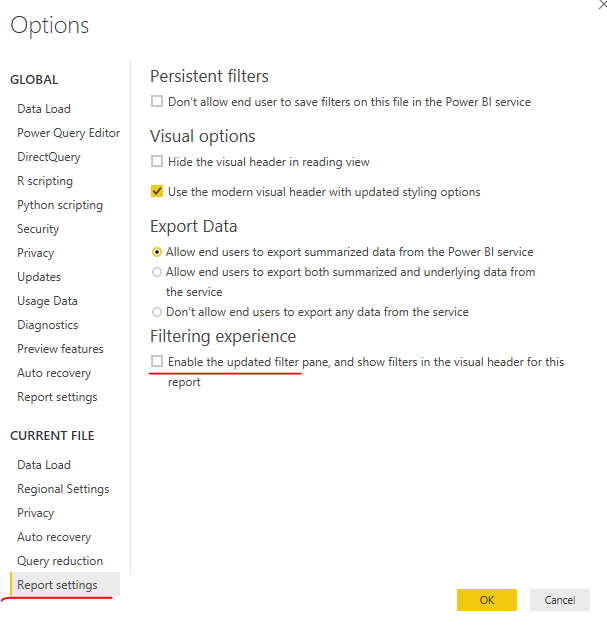Open Global Privacy settings
Image resolution: width=607 pixels, height=627 pixels.
click(x=36, y=253)
